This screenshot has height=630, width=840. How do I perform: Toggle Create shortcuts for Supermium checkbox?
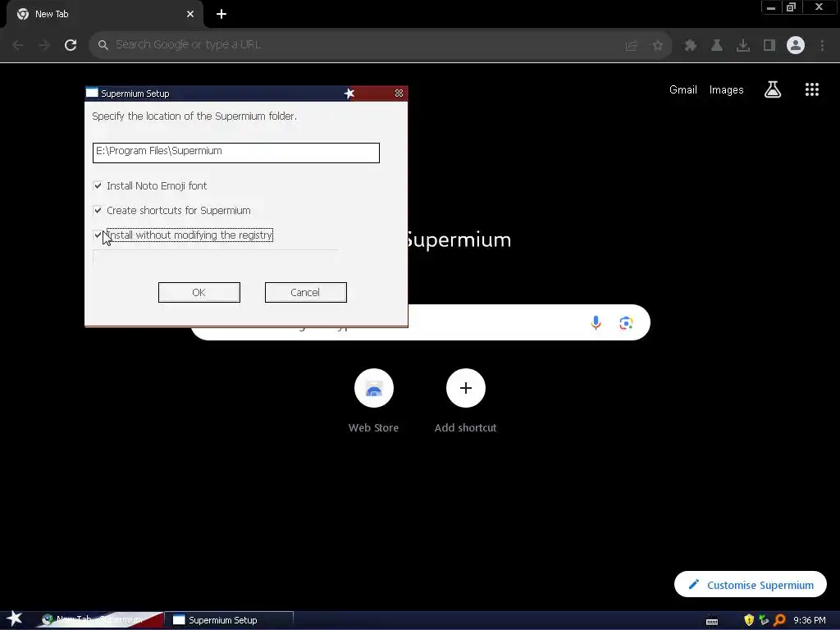click(98, 211)
